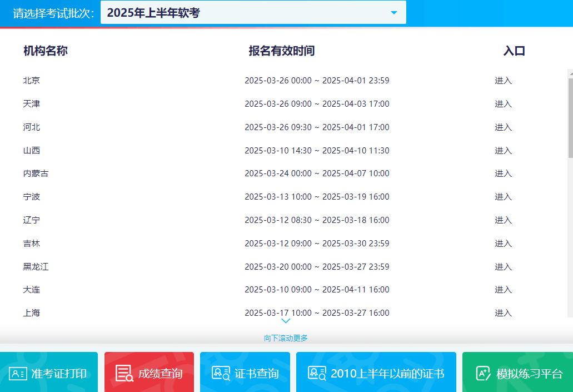
Task: Click 进入 link for 辽宁
Action: coord(503,220)
